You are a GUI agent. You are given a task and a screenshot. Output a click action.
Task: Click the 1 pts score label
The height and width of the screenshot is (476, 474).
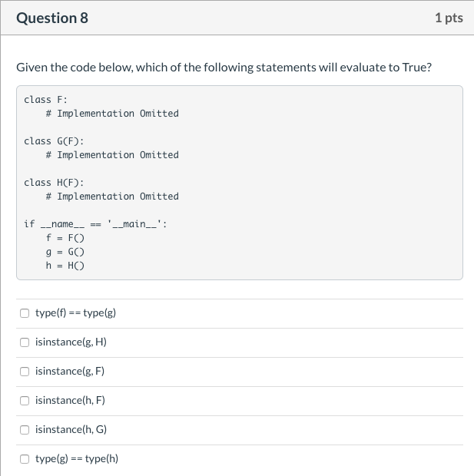(x=449, y=18)
